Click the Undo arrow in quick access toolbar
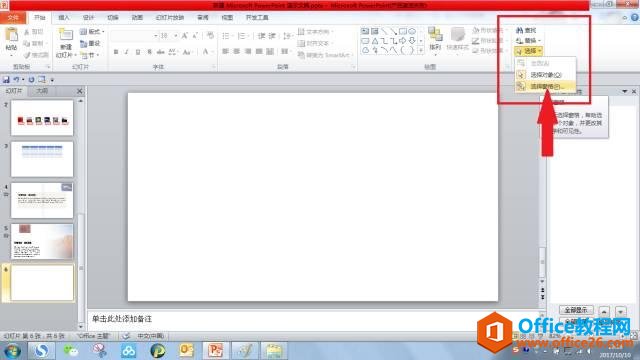The image size is (640, 360). point(16,80)
